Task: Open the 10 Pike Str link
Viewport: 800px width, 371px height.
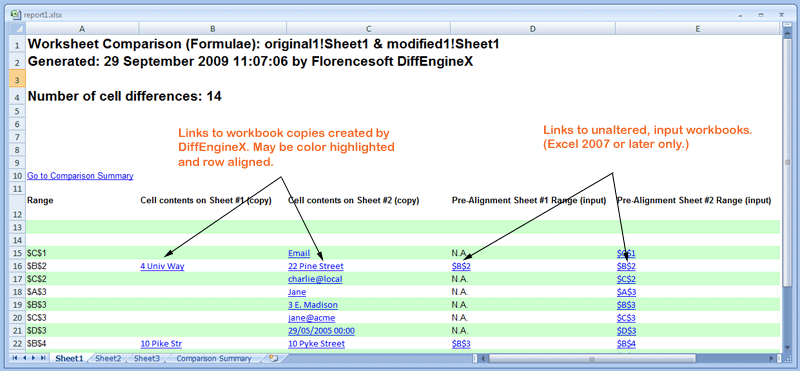Action: (161, 343)
